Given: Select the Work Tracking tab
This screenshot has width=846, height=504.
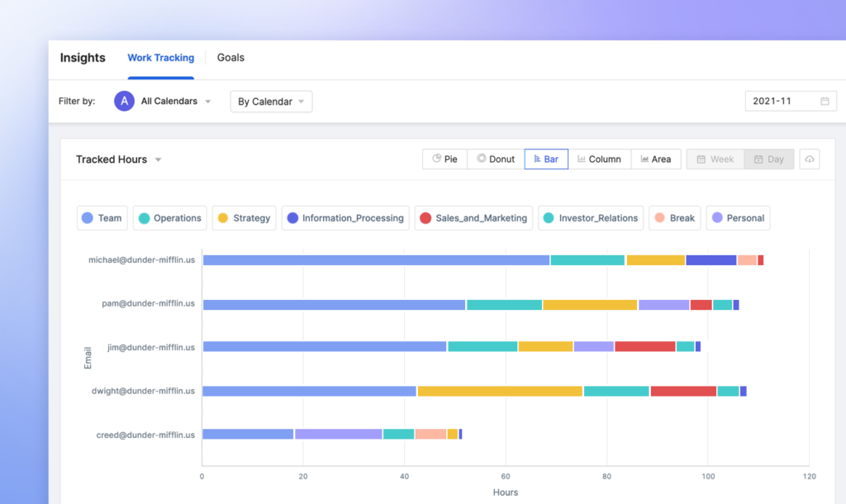Looking at the screenshot, I should [160, 58].
